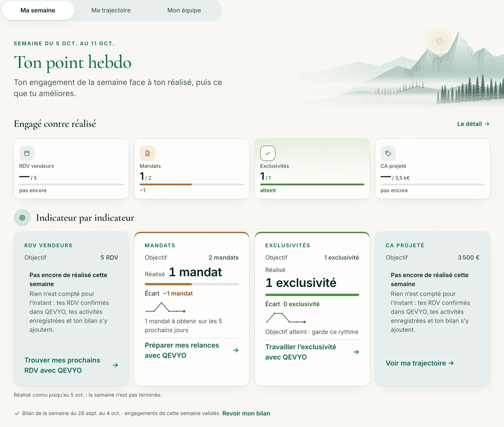Click the '1 exclusivité' objective value
The width and height of the screenshot is (504, 427).
(341, 257)
